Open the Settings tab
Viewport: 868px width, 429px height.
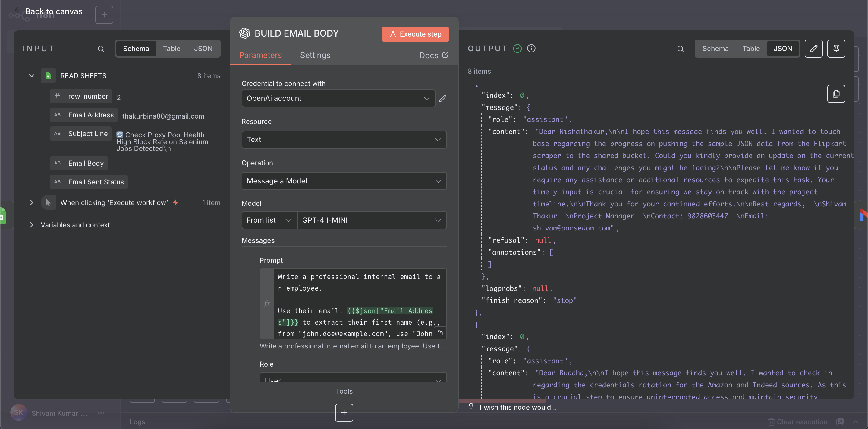(315, 55)
